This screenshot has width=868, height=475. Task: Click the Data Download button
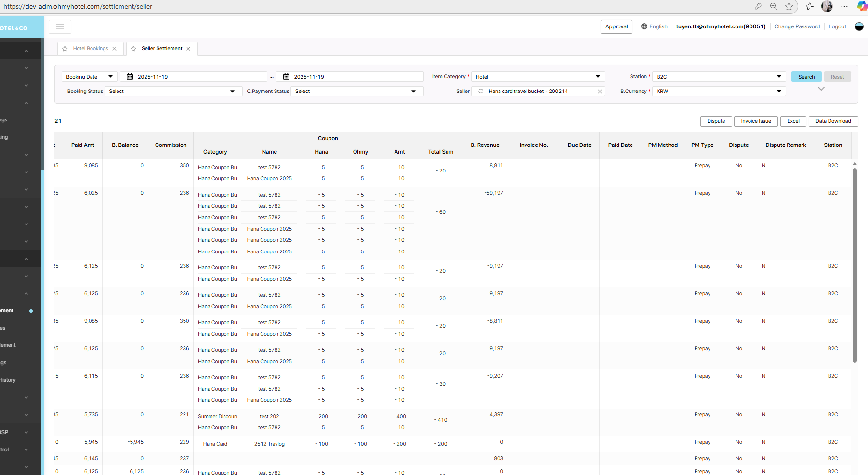[x=833, y=121]
